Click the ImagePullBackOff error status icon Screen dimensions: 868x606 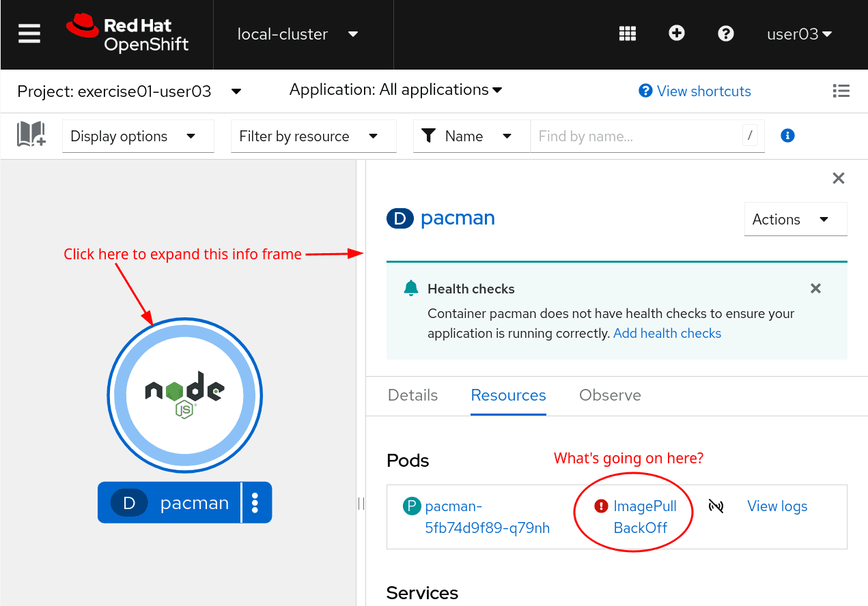pos(601,506)
